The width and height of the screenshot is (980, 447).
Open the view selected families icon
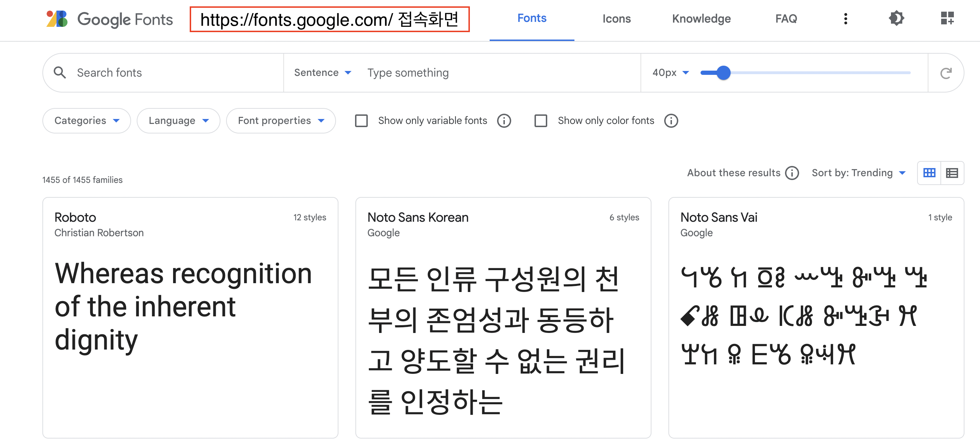(x=947, y=18)
